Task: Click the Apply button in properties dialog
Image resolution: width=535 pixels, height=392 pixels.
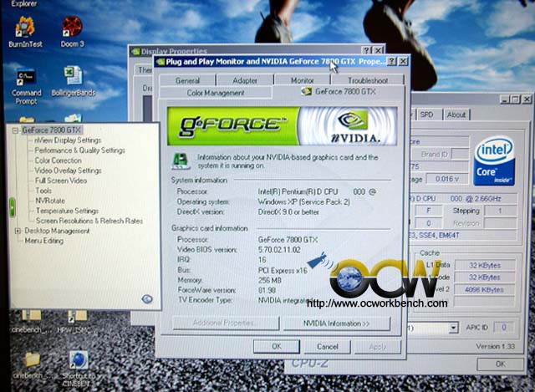Action: (x=378, y=347)
